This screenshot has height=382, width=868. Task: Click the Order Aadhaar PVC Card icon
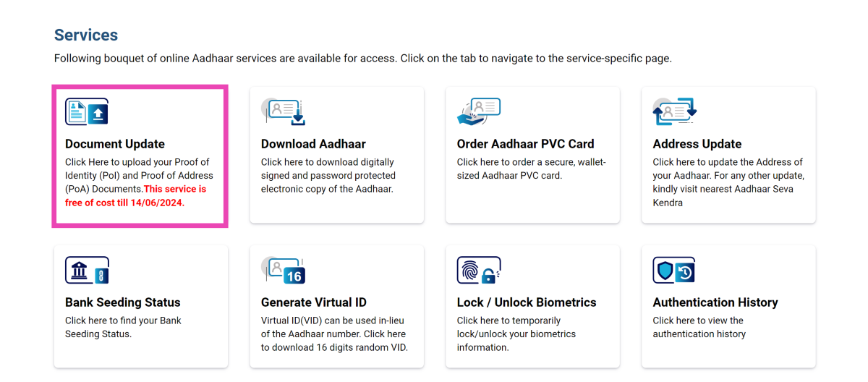pyautogui.click(x=479, y=111)
